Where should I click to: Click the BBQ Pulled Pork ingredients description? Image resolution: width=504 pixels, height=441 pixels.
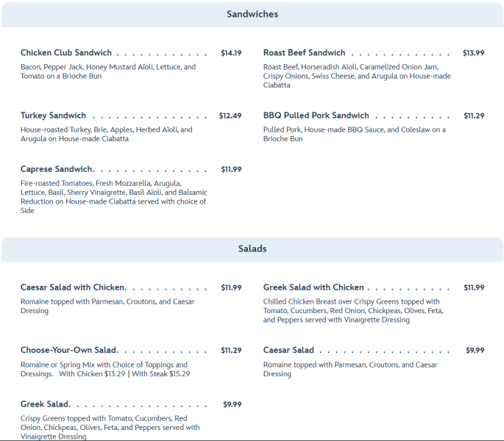click(x=354, y=135)
